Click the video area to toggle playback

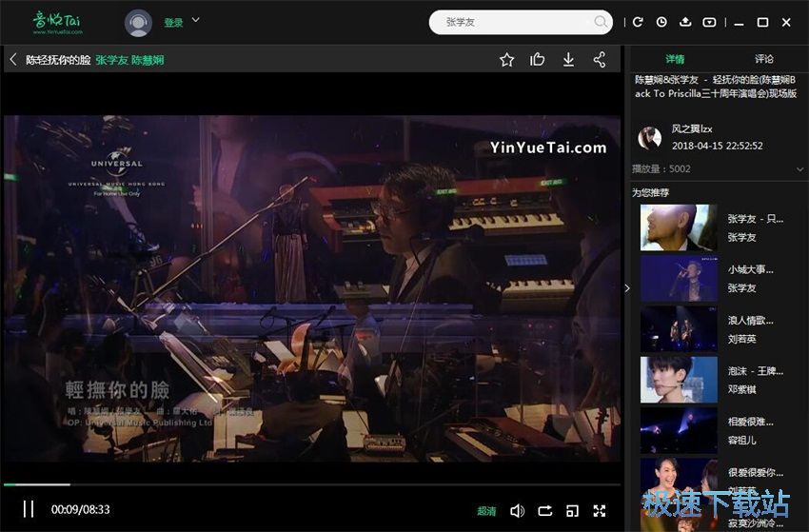(x=312, y=288)
